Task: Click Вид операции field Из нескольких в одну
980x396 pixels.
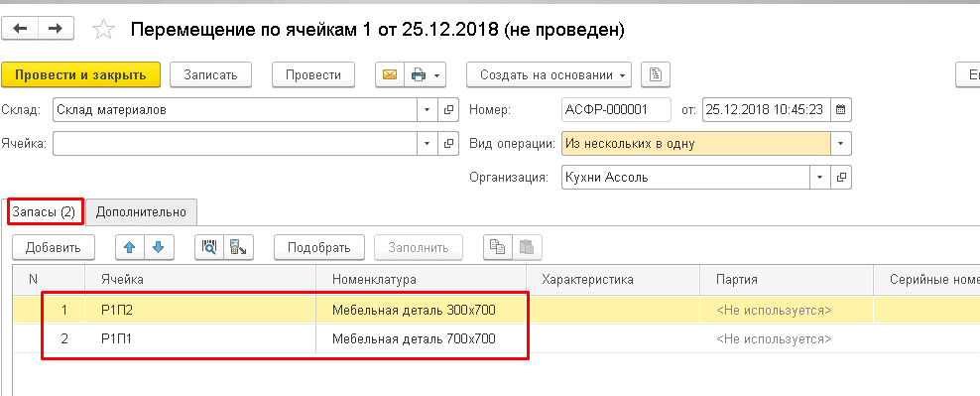Action: (696, 143)
